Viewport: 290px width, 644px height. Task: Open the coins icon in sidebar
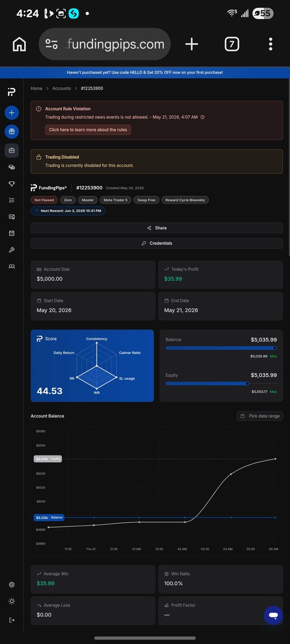(12, 167)
